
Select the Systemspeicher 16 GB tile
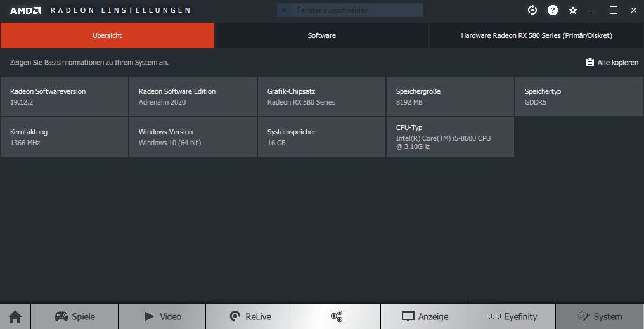(321, 137)
